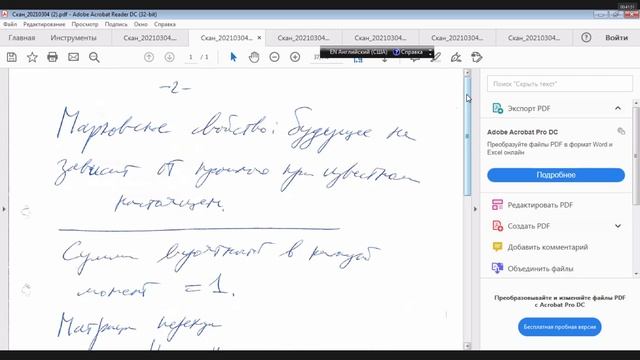Click the Adobe Acrobat title bar icon
Screen dimensions: 640x360
[x=4, y=14]
